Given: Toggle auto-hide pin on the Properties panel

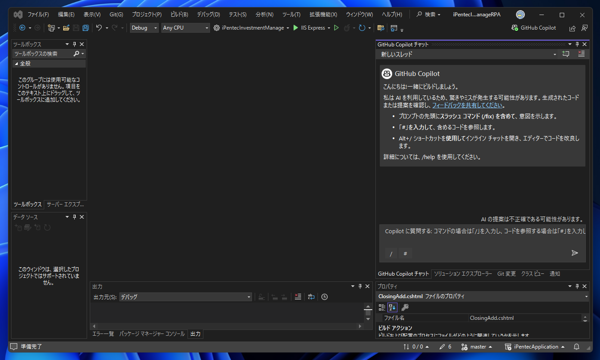Looking at the screenshot, I should tap(577, 286).
